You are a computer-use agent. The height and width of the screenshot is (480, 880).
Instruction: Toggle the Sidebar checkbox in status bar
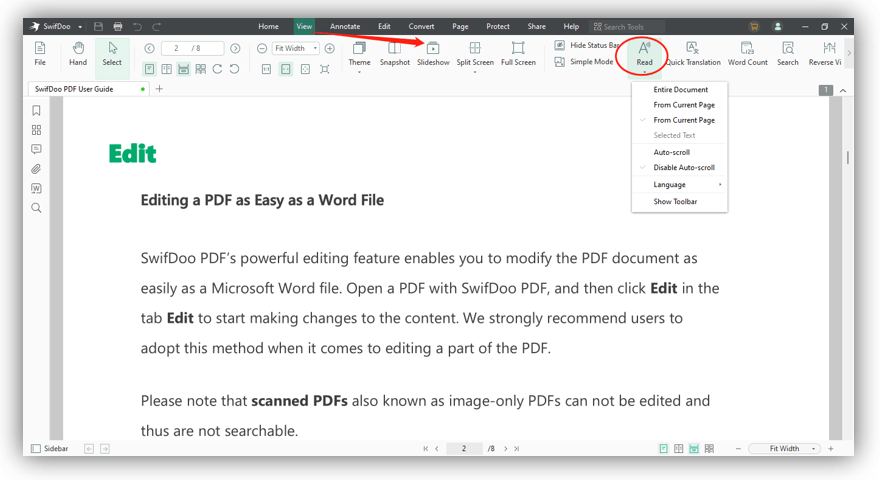pyautogui.click(x=36, y=449)
